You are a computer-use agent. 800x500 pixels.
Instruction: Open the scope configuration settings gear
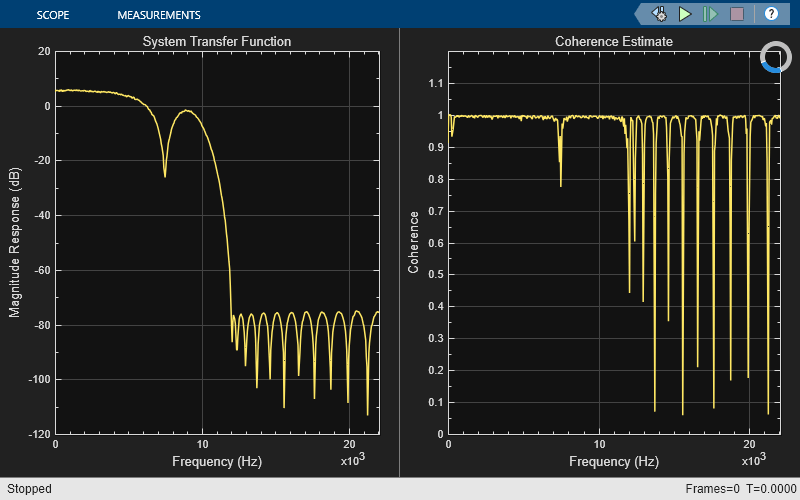coord(659,14)
